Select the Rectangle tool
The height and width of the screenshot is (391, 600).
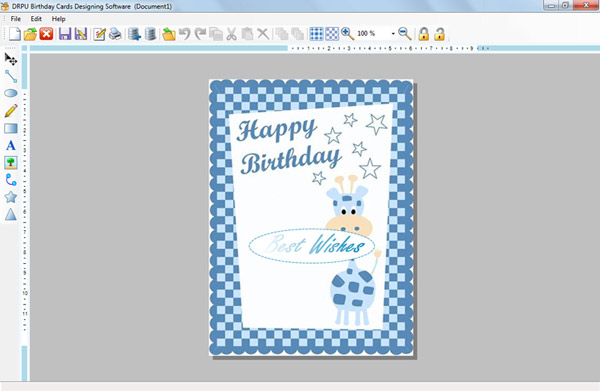[11, 128]
